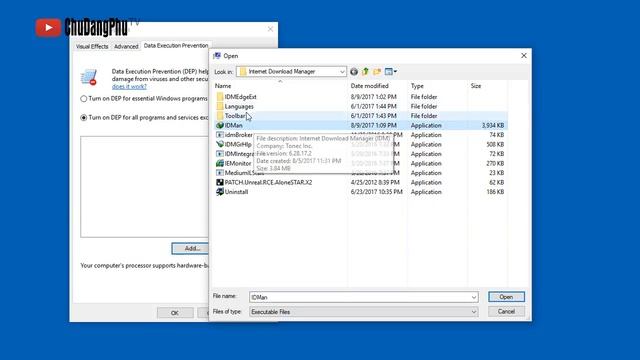Click the Open button in file dialog
This screenshot has height=360, width=640.
click(x=506, y=297)
